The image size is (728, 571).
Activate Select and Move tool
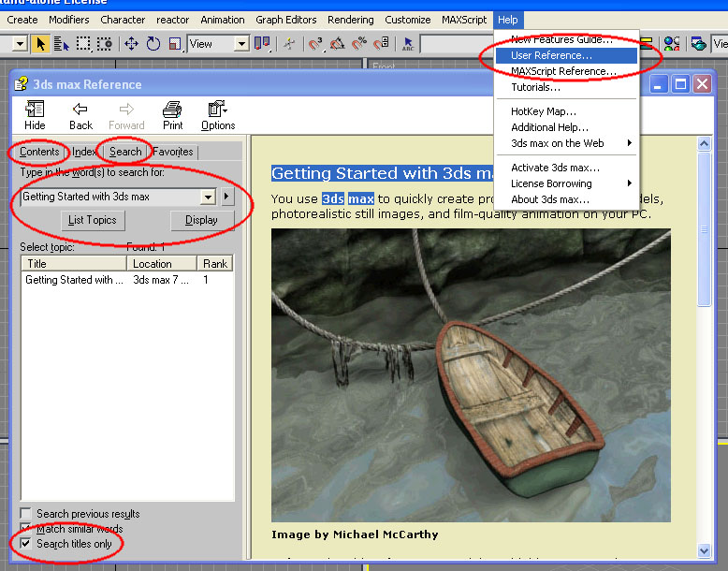point(131,44)
